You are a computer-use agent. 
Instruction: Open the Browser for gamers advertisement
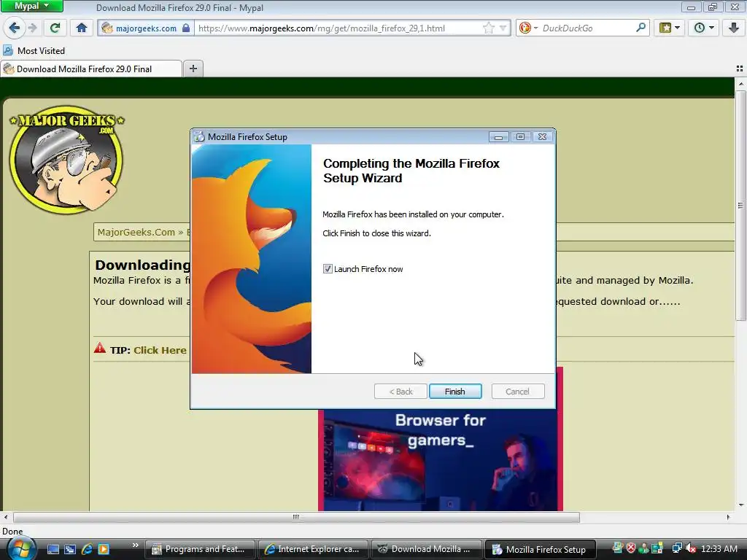[440, 459]
